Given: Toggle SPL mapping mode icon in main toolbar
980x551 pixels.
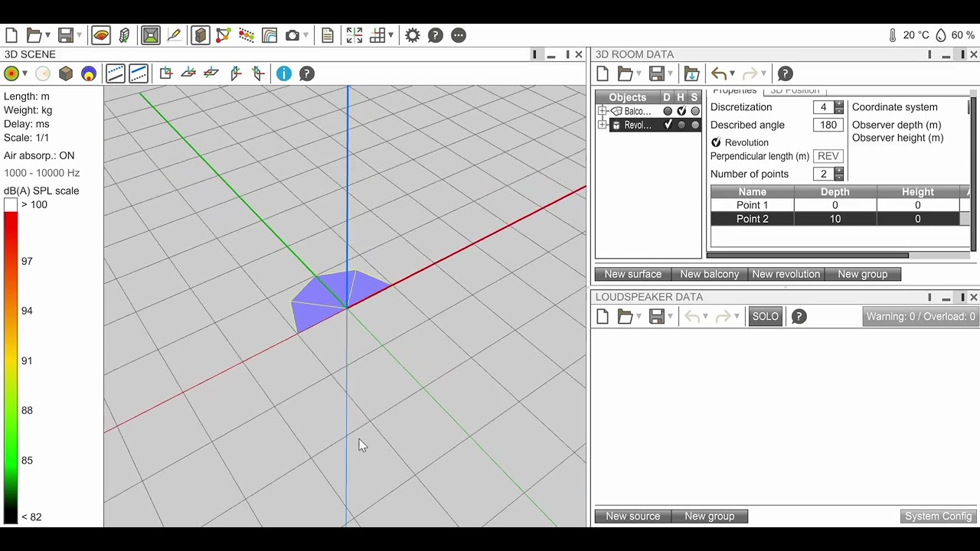Looking at the screenshot, I should (x=101, y=35).
